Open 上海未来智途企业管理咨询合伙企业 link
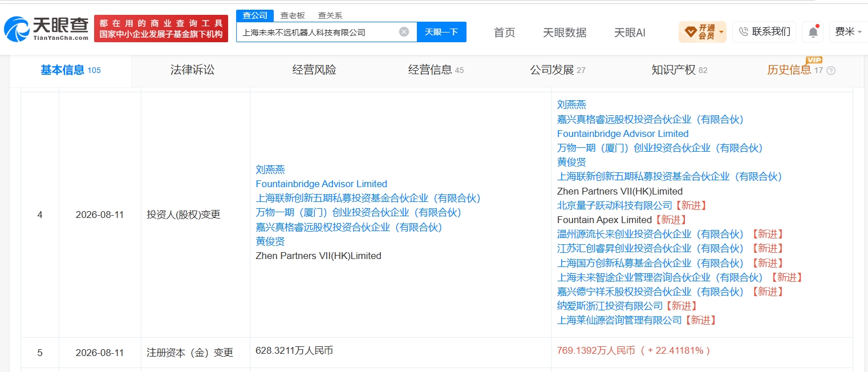868x372 pixels. 660,277
